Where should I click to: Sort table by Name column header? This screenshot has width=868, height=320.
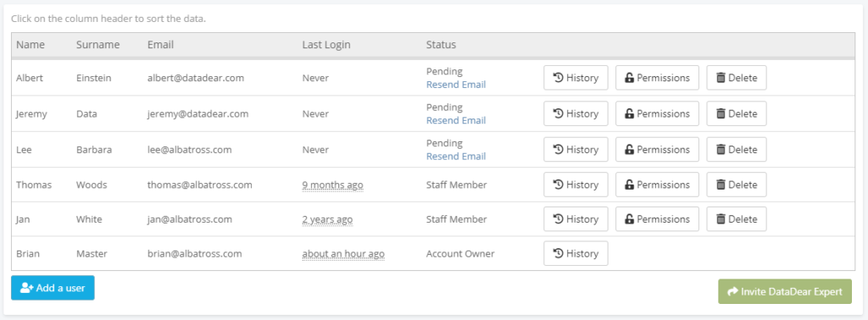coord(31,45)
